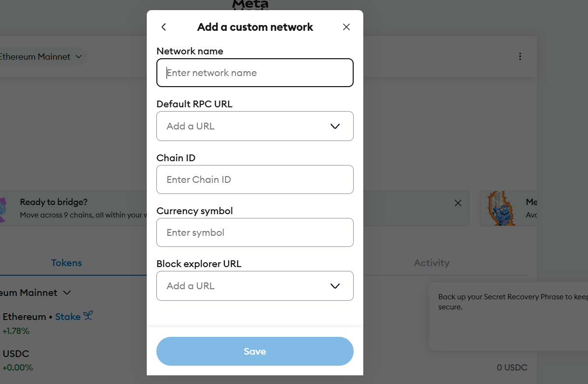Viewport: 588px width, 384px height.
Task: Close the Add a custom network dialog
Action: 346,27
